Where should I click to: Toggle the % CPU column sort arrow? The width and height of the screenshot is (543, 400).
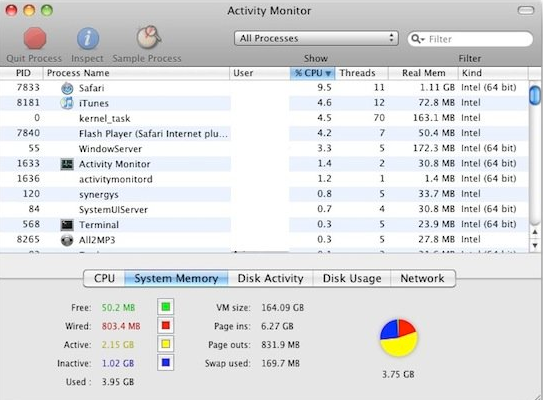pos(328,73)
